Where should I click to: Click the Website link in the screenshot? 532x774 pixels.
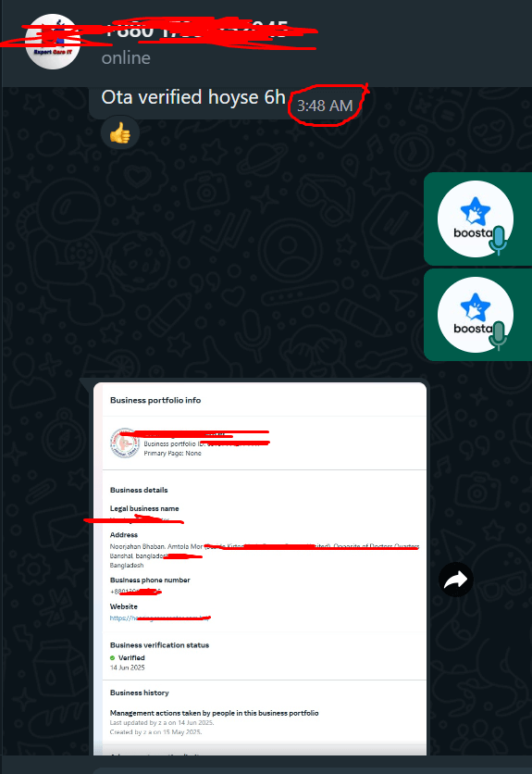[160, 618]
